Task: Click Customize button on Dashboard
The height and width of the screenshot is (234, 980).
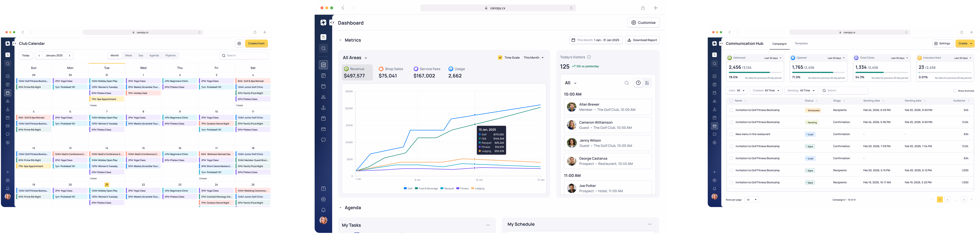Action: pos(643,23)
